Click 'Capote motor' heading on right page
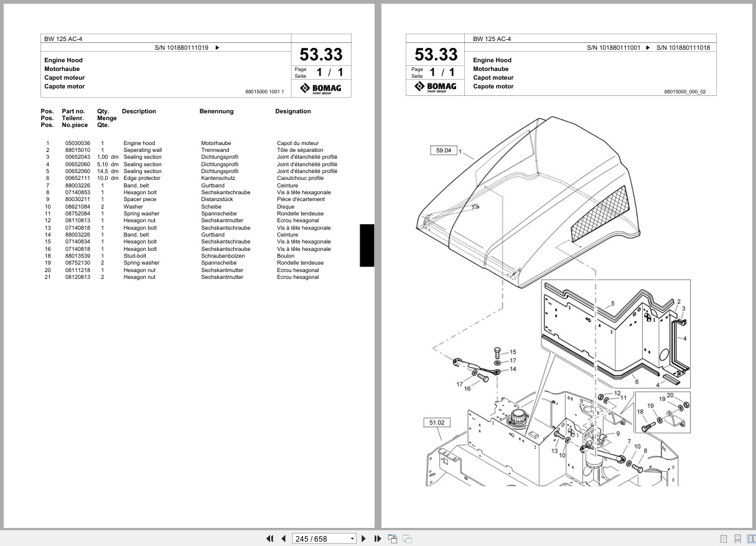 493,87
